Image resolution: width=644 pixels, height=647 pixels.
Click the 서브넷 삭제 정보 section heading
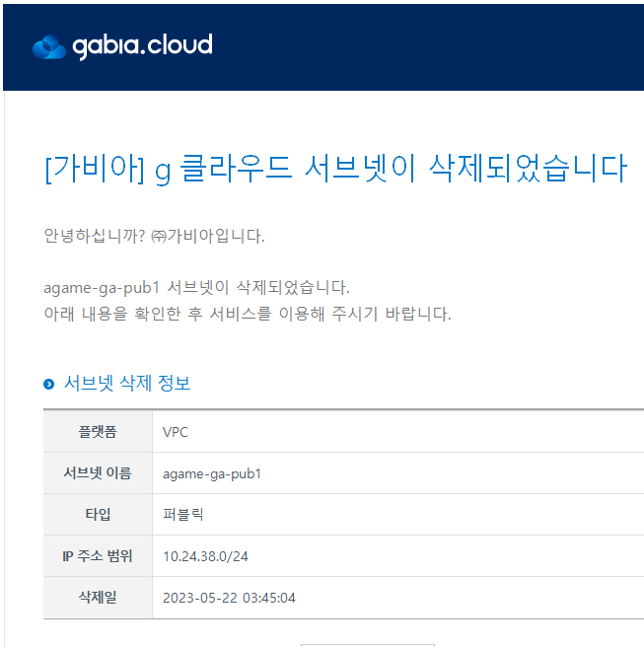pyautogui.click(x=127, y=384)
